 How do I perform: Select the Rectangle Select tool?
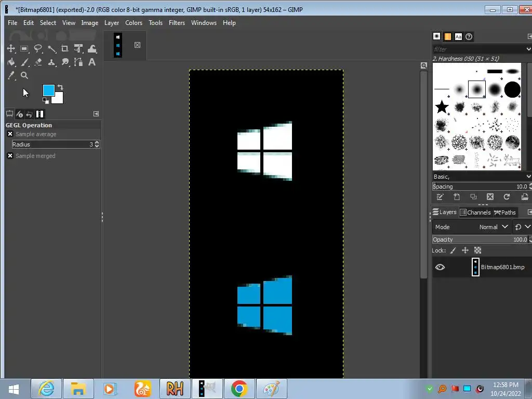pos(24,49)
